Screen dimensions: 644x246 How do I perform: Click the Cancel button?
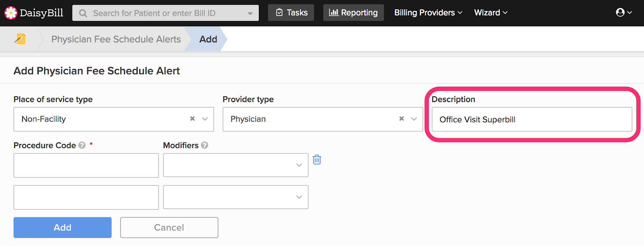(169, 227)
